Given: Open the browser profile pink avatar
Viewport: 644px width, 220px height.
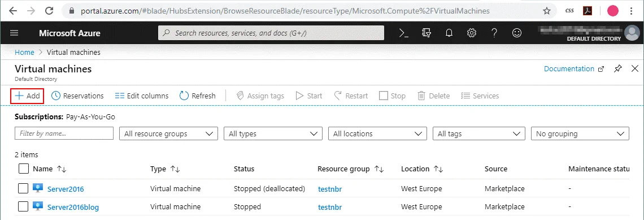Looking at the screenshot, I should (613, 11).
